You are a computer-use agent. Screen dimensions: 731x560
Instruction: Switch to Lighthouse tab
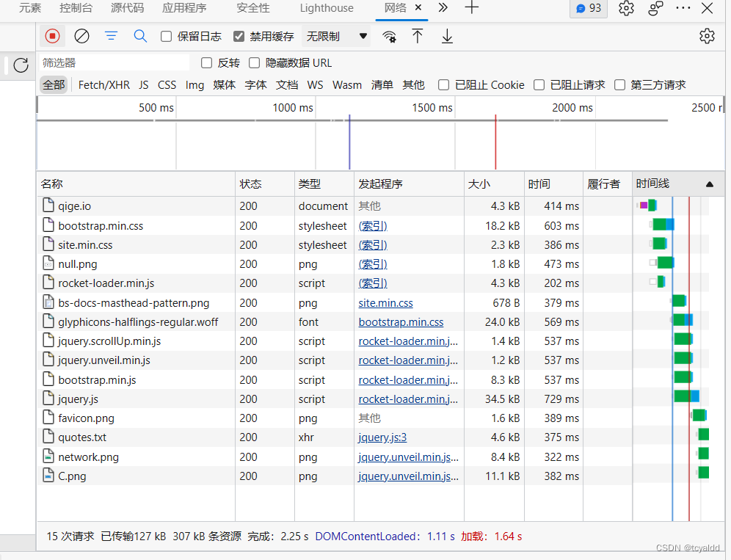click(327, 8)
